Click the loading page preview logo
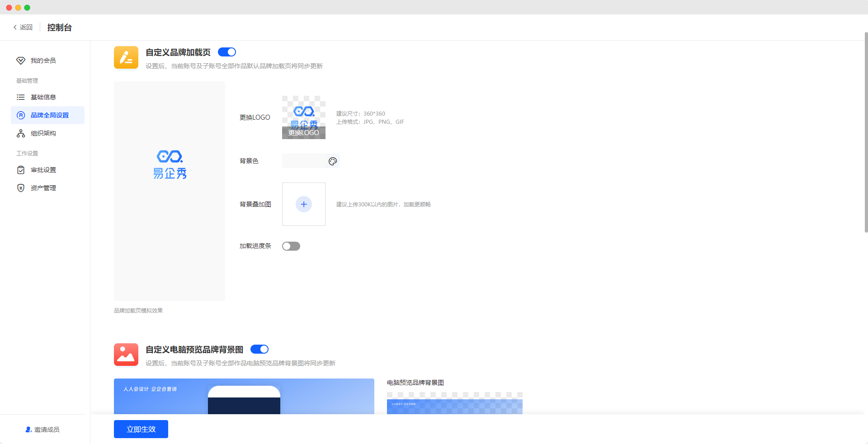 pos(170,165)
